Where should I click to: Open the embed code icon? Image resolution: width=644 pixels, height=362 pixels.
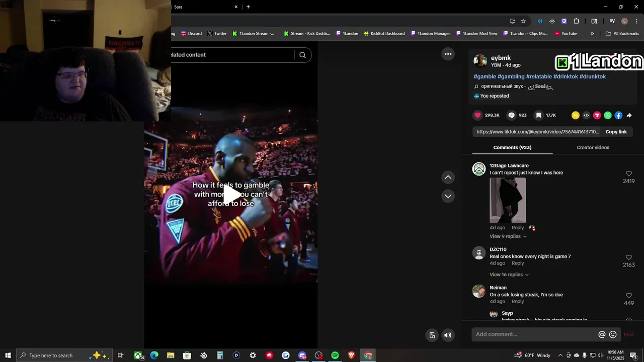click(x=586, y=115)
